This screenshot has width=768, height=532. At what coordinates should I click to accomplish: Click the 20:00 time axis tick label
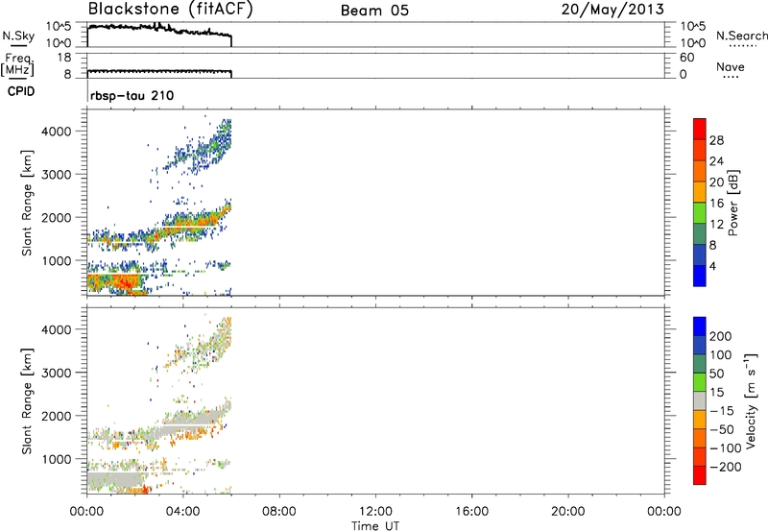point(568,512)
